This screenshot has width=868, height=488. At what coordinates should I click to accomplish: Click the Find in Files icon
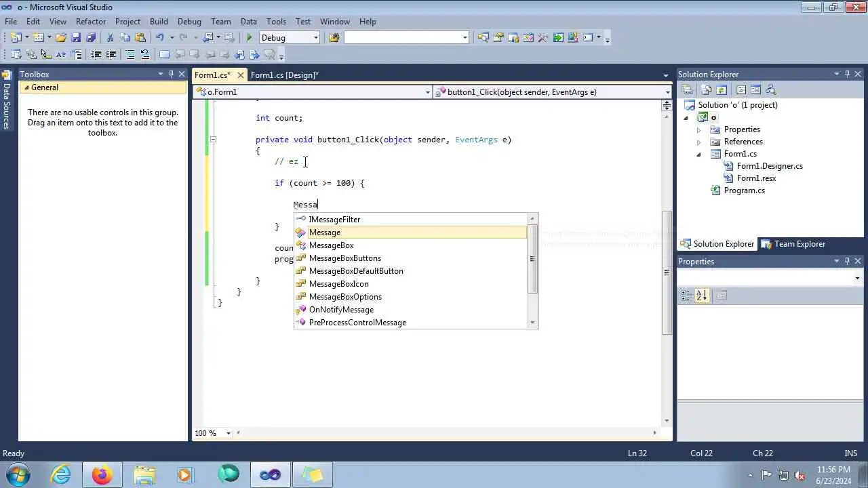coord(334,38)
